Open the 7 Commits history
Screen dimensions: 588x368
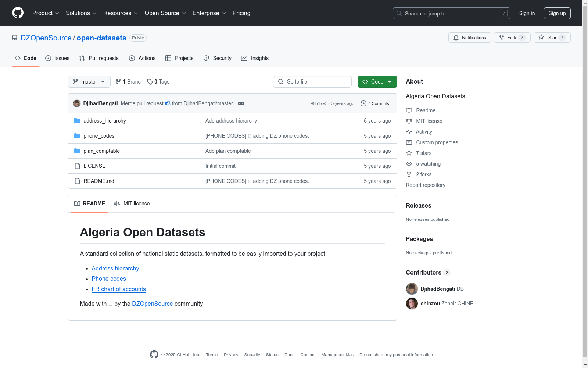click(x=375, y=103)
